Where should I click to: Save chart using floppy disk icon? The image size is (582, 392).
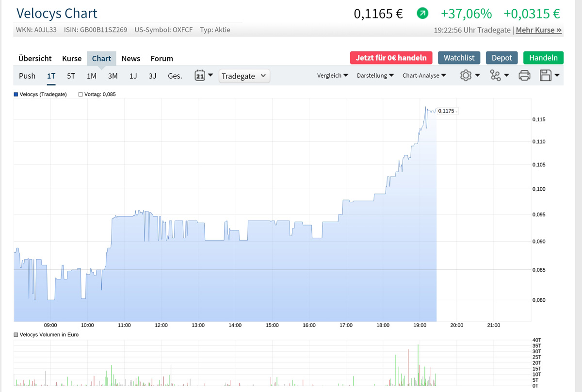click(546, 75)
